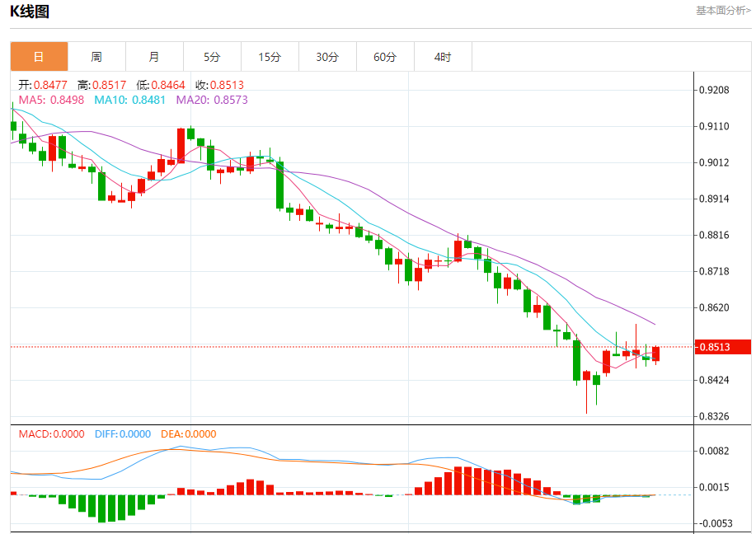This screenshot has height=534, width=756.
Task: Open the 基本面分析 link
Action: tap(723, 11)
